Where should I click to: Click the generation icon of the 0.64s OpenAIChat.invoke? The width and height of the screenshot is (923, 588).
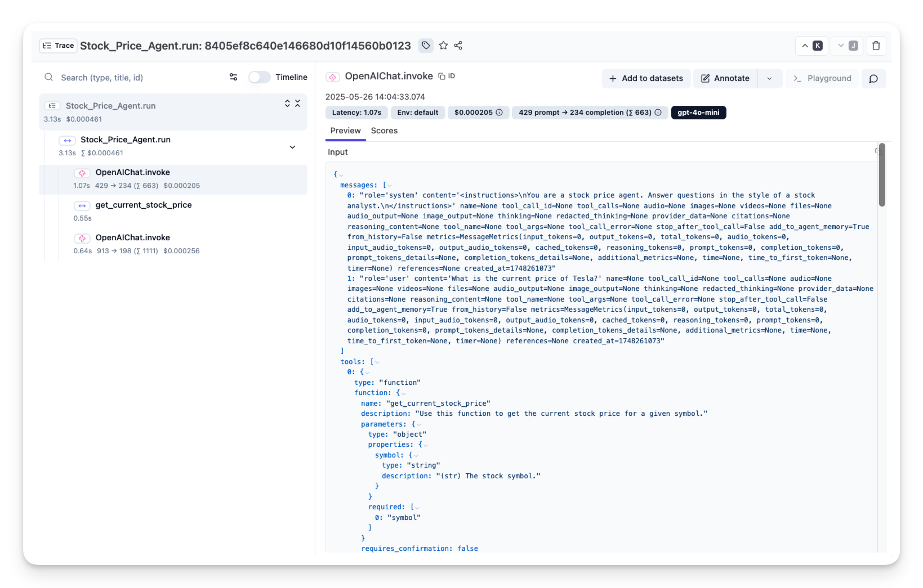[82, 238]
